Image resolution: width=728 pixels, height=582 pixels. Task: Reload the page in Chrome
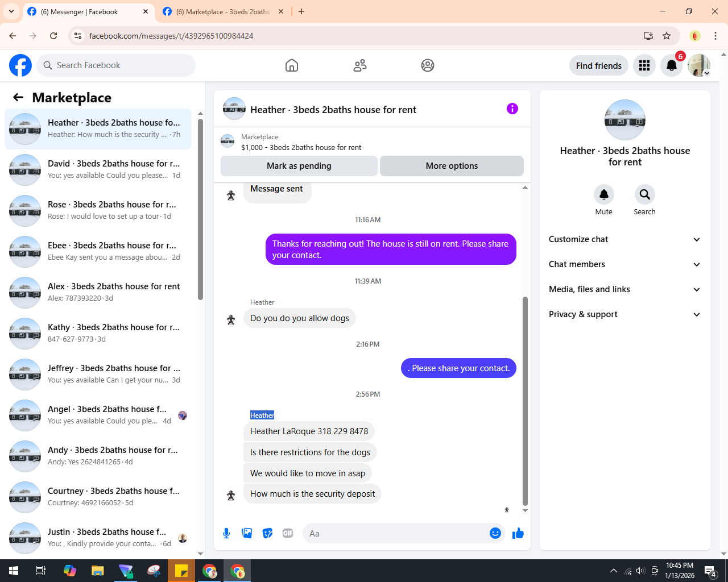53,36
